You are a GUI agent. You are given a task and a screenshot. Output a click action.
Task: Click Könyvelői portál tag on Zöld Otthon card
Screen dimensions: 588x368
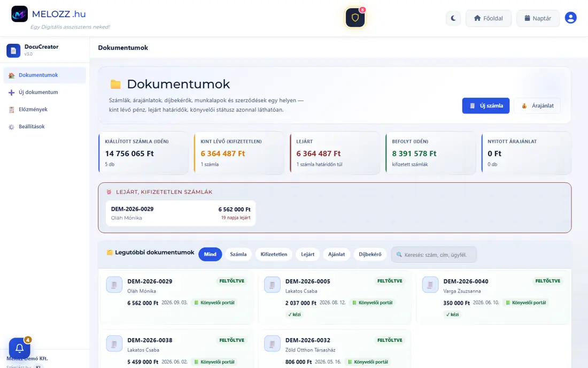(x=368, y=362)
